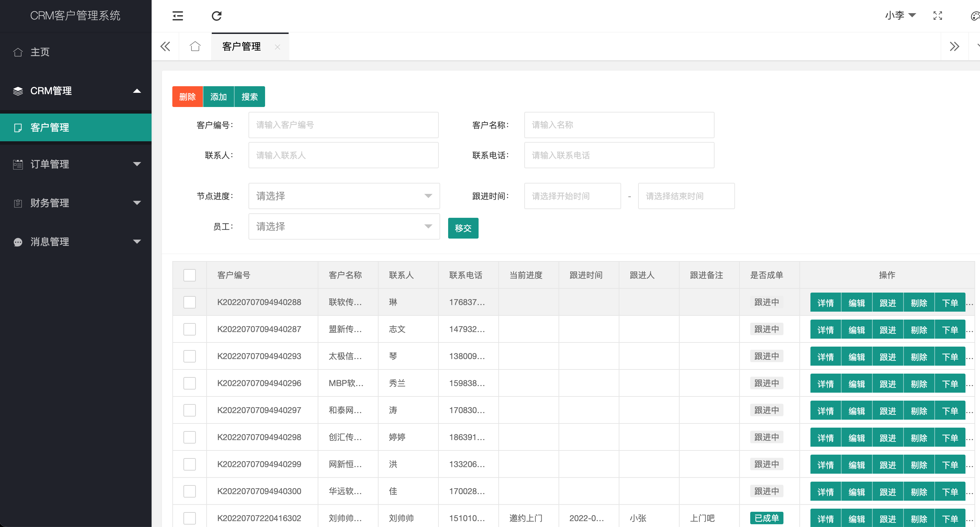Click the 跟进中 badge in row K20220707094940288

tap(766, 302)
